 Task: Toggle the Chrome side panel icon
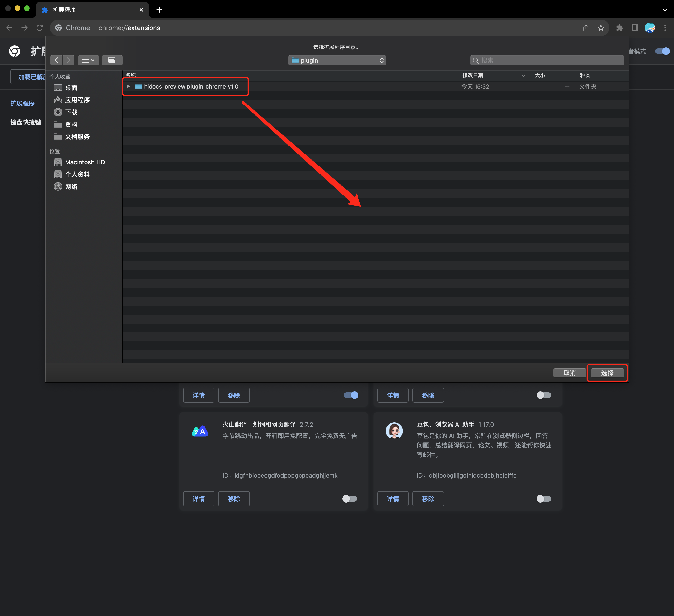(x=635, y=28)
